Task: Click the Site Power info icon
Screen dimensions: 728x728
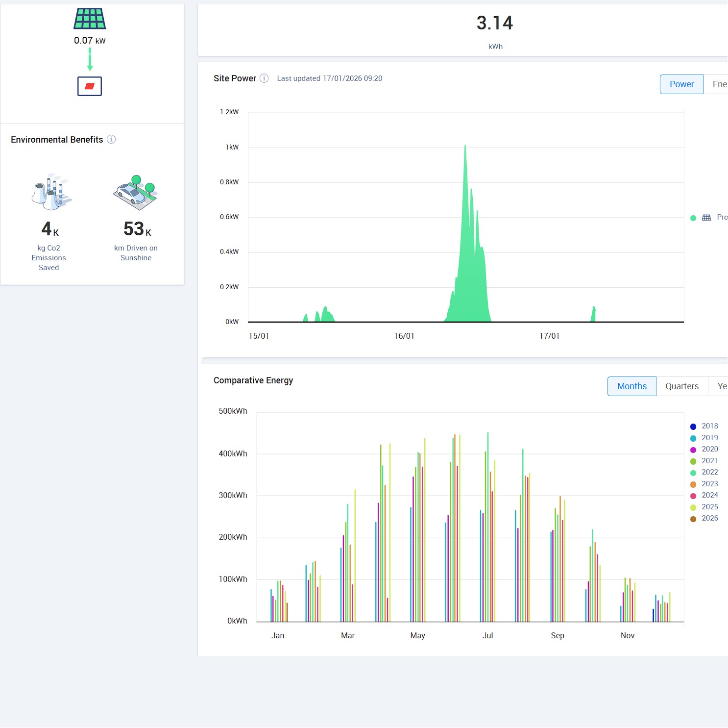Action: point(264,78)
